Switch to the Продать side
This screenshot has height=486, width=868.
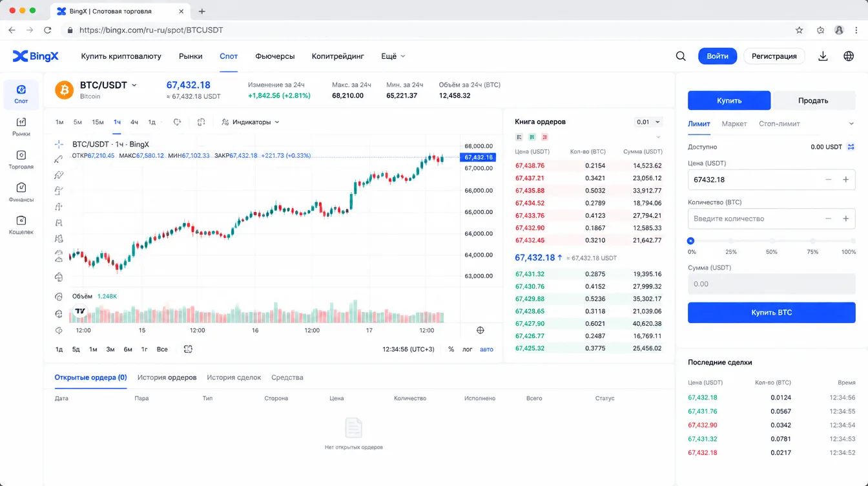[813, 100]
